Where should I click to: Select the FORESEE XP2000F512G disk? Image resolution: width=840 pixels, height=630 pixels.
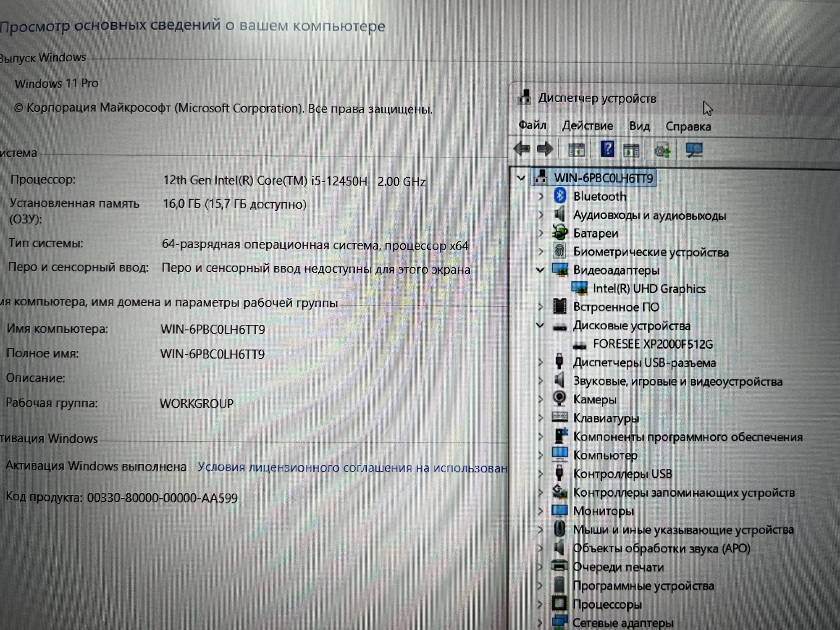coord(652,344)
